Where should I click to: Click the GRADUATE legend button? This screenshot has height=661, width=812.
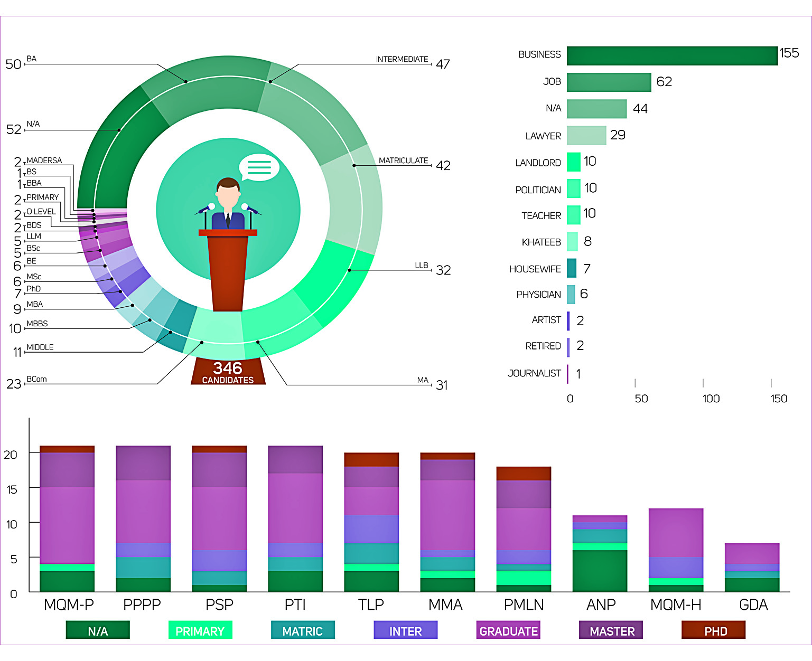[x=508, y=630]
